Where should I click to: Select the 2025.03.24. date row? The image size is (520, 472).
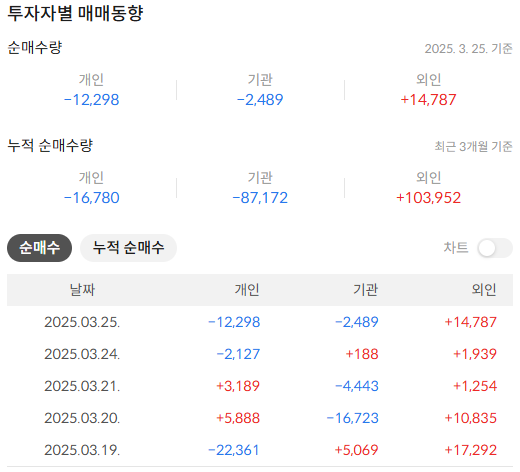[260, 354]
